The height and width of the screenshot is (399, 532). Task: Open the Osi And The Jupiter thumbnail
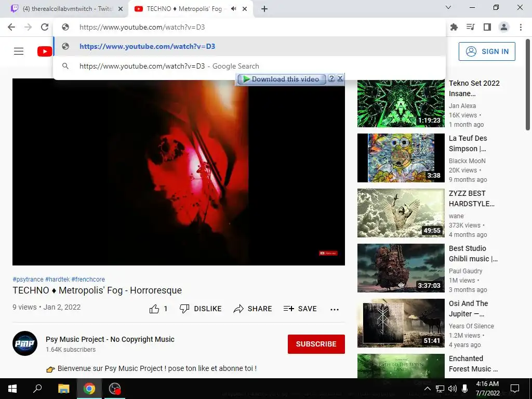[x=401, y=323]
